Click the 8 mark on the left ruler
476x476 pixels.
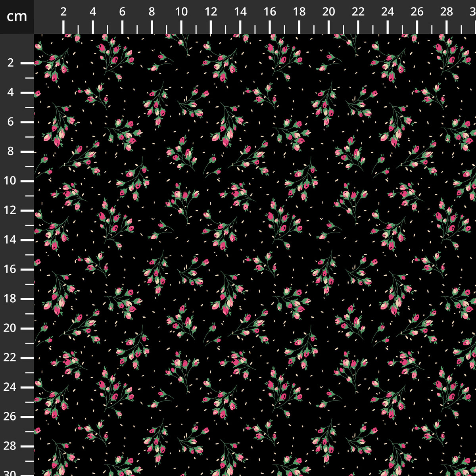click(11, 152)
